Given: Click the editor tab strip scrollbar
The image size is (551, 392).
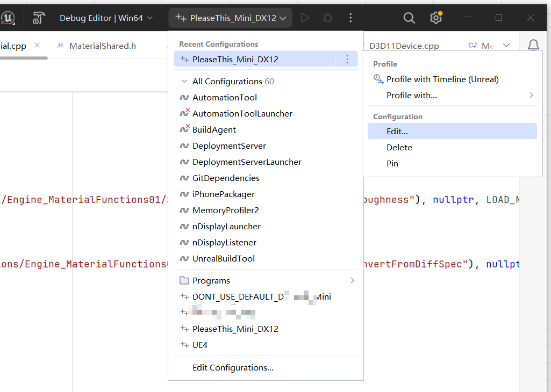Looking at the screenshot, I should click(x=24, y=58).
